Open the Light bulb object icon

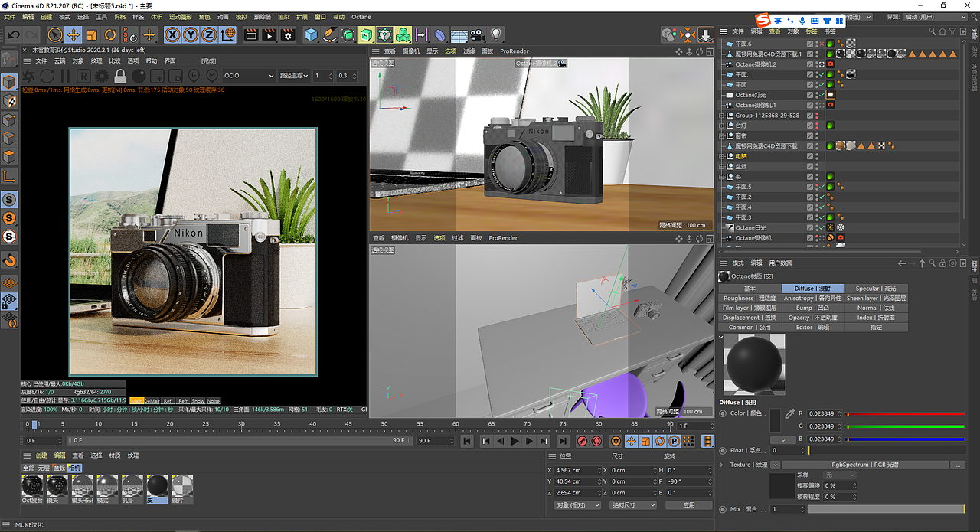(x=496, y=34)
